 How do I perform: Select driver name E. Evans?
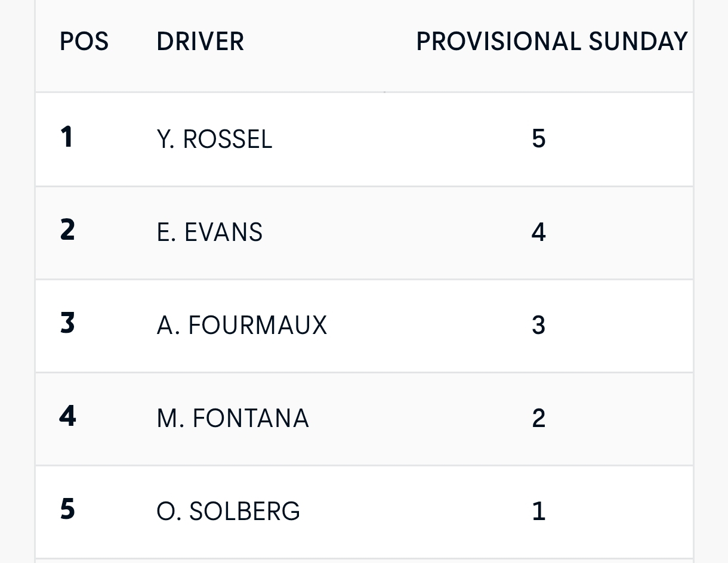coord(209,233)
